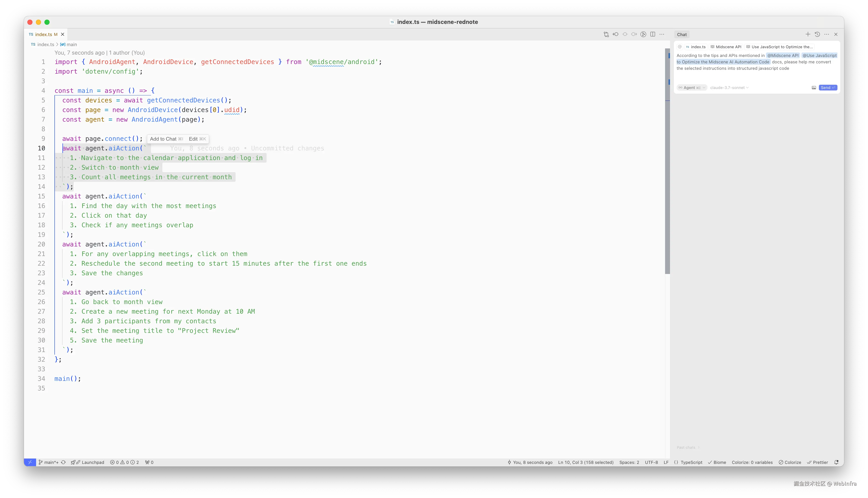Open notifications bell in status bar
The width and height of the screenshot is (868, 498).
836,462
